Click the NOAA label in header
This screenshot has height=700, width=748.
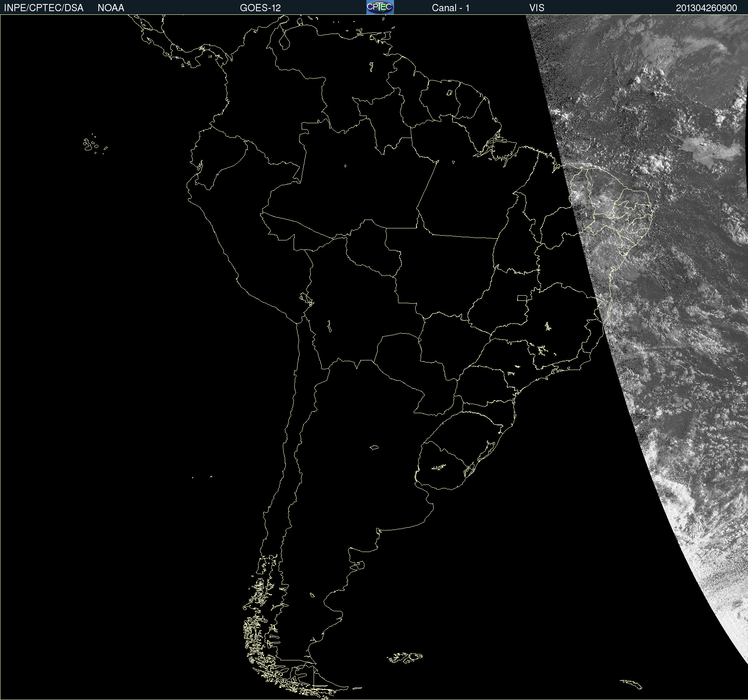coord(111,8)
